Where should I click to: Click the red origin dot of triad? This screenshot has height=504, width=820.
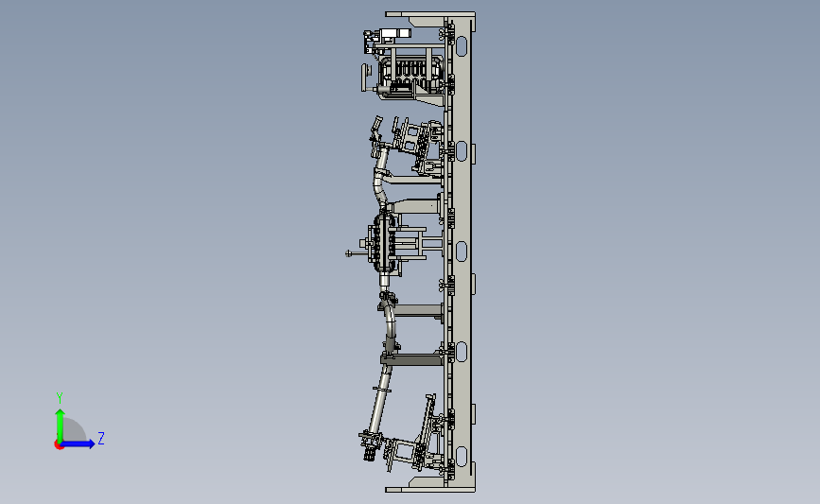[59, 445]
